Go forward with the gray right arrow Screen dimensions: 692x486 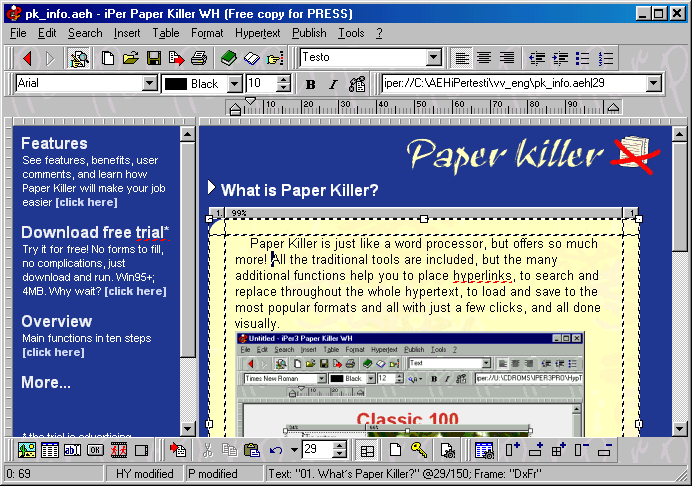coord(50,58)
